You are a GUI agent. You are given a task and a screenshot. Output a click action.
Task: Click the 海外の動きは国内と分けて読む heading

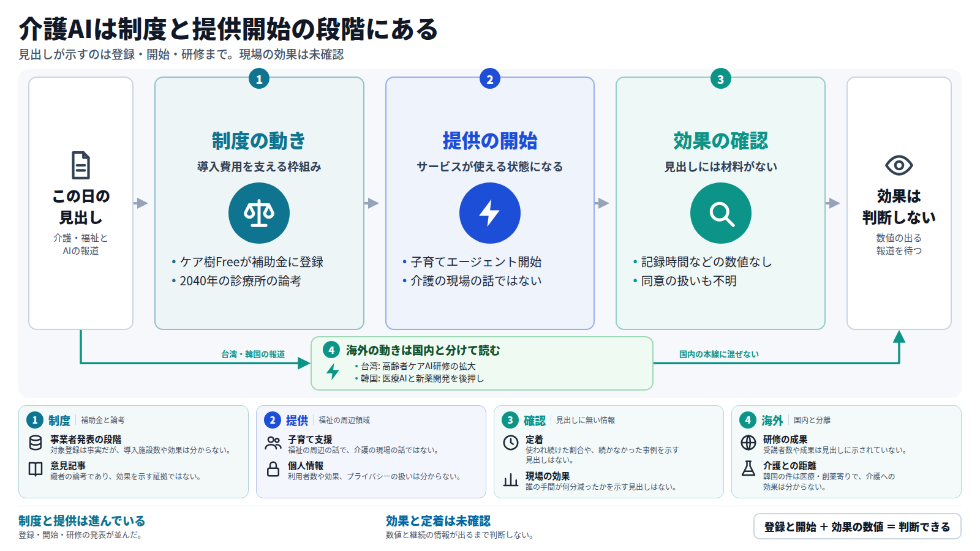[x=423, y=350]
